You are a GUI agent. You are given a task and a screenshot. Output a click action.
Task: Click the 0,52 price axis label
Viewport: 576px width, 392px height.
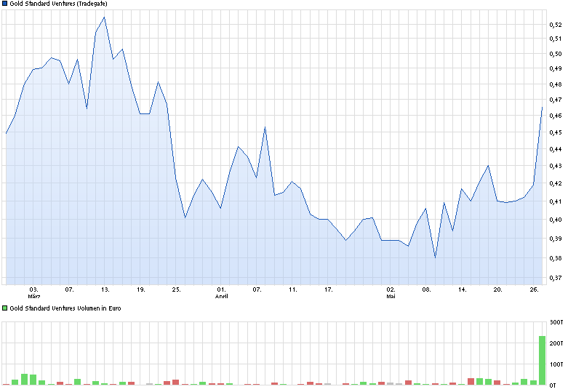click(x=556, y=25)
